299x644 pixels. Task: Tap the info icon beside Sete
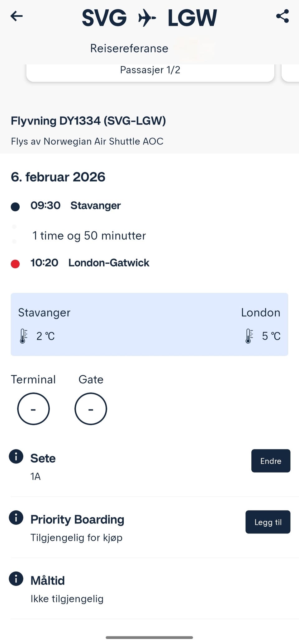[x=16, y=457]
